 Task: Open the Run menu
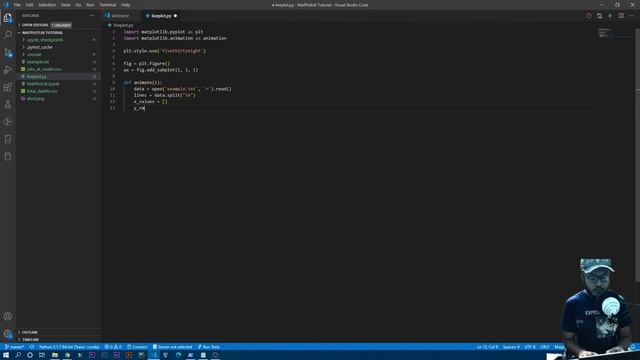point(90,5)
